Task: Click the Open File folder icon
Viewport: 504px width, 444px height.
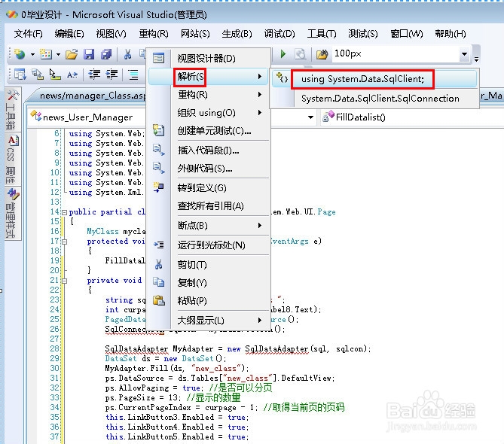Action: (x=72, y=54)
